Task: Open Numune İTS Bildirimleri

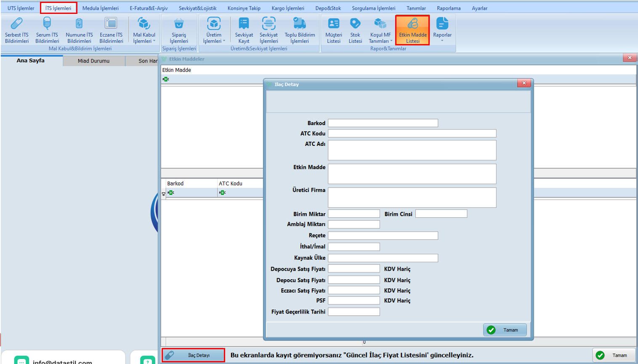Action: (79, 30)
